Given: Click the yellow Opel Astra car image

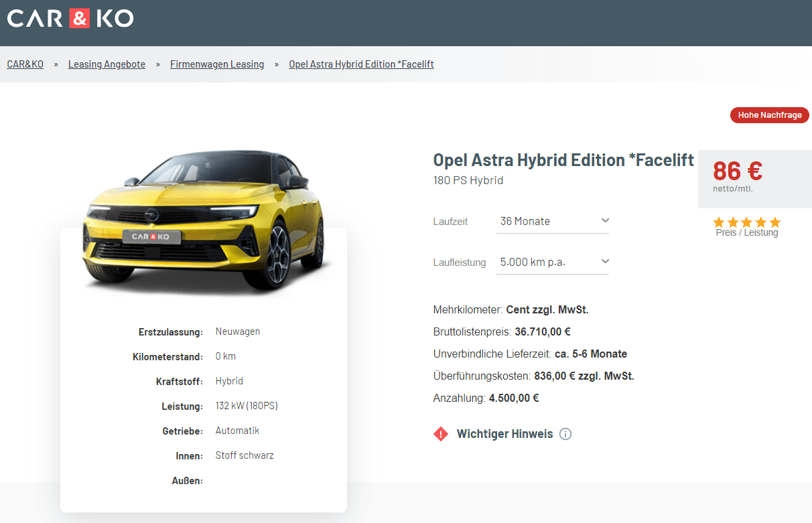Looking at the screenshot, I should pos(204,221).
